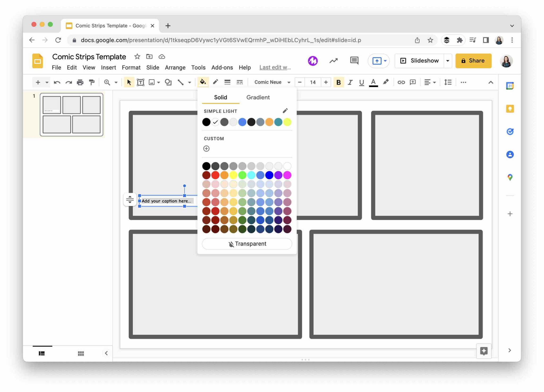Click the border weight icon
Image resolution: width=544 pixels, height=392 pixels.
point(227,82)
